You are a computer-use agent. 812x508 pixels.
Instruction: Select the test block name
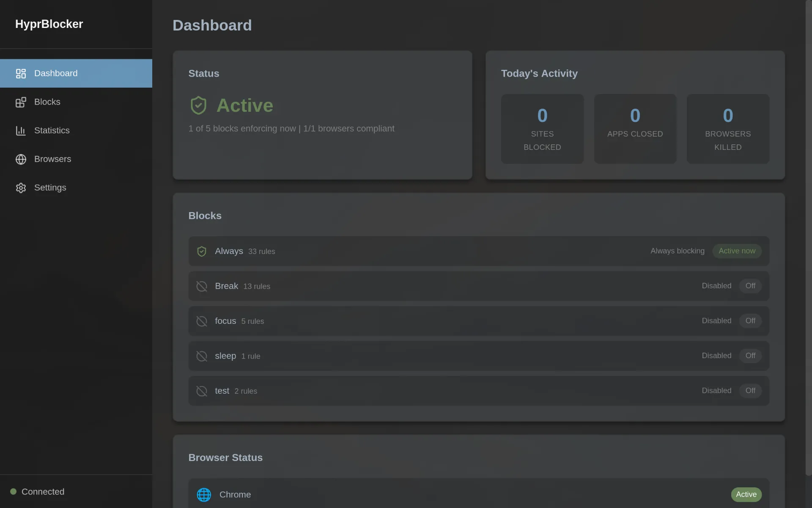pyautogui.click(x=222, y=391)
